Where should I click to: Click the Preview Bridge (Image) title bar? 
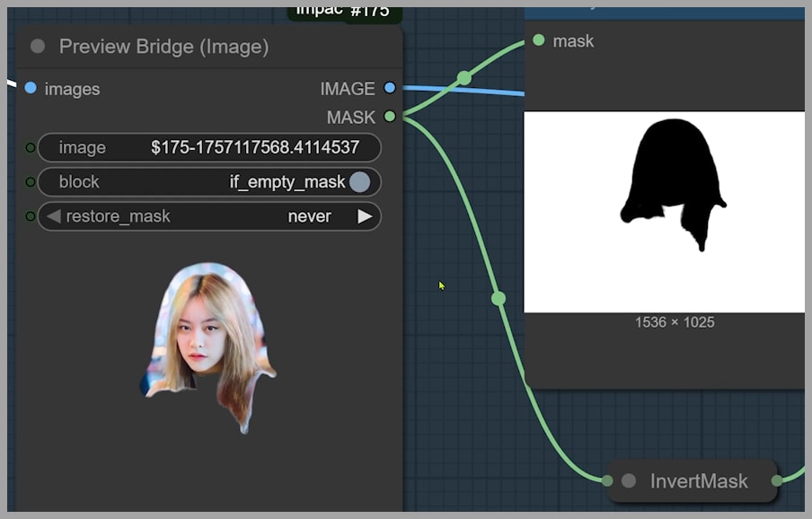pyautogui.click(x=180, y=47)
